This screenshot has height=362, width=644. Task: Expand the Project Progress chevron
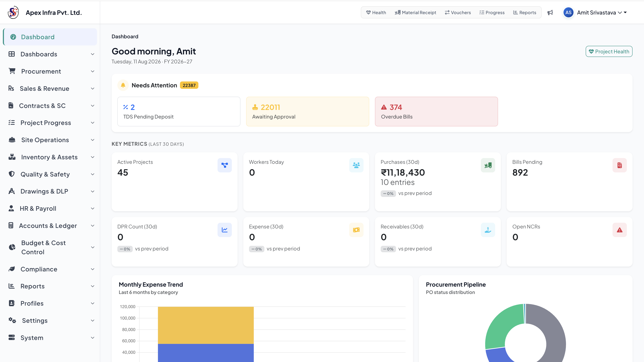click(x=92, y=123)
